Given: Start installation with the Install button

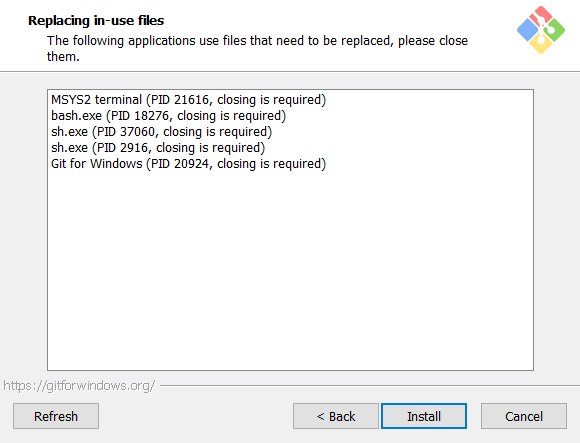Looking at the screenshot, I should (x=424, y=416).
